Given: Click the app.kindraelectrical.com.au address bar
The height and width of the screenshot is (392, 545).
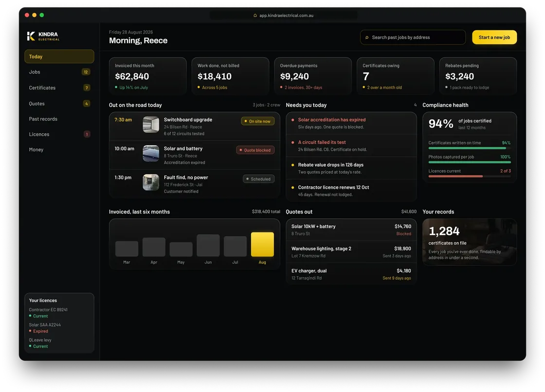Looking at the screenshot, I should [x=284, y=15].
